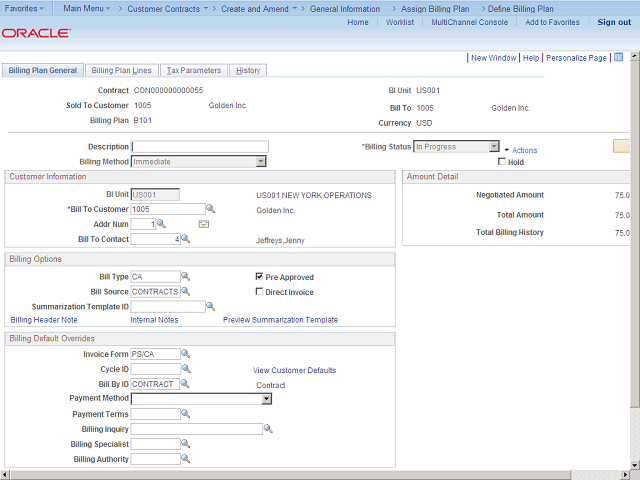Open the Tax Parameters tab
640x480 pixels.
[x=194, y=71]
